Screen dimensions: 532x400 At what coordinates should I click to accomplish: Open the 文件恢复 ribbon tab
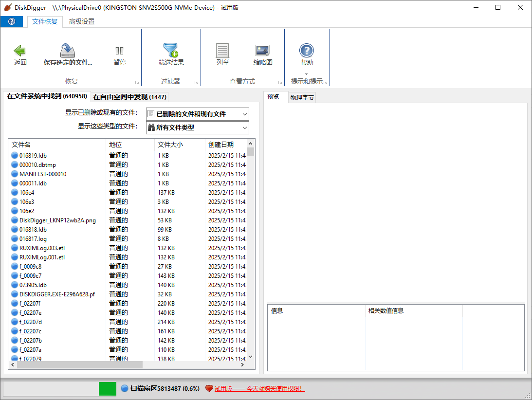point(45,22)
